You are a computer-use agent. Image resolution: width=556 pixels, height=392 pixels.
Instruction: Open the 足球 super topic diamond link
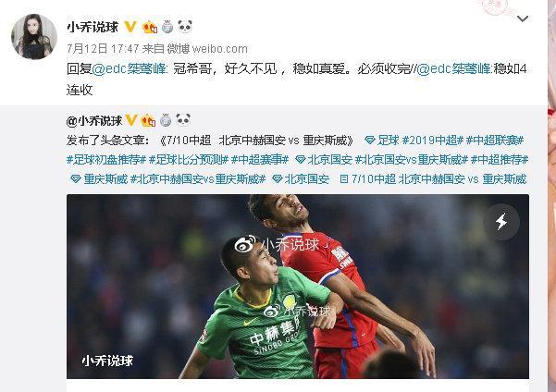(382, 141)
